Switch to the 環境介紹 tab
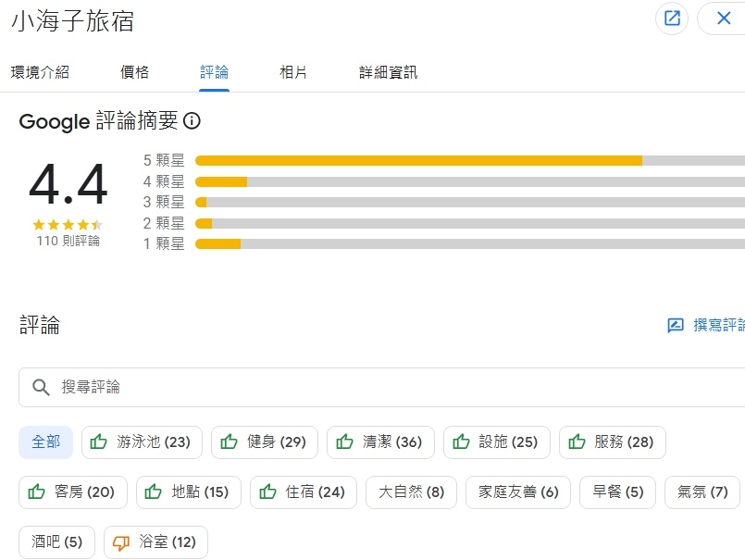This screenshot has height=560, width=745. 40,72
